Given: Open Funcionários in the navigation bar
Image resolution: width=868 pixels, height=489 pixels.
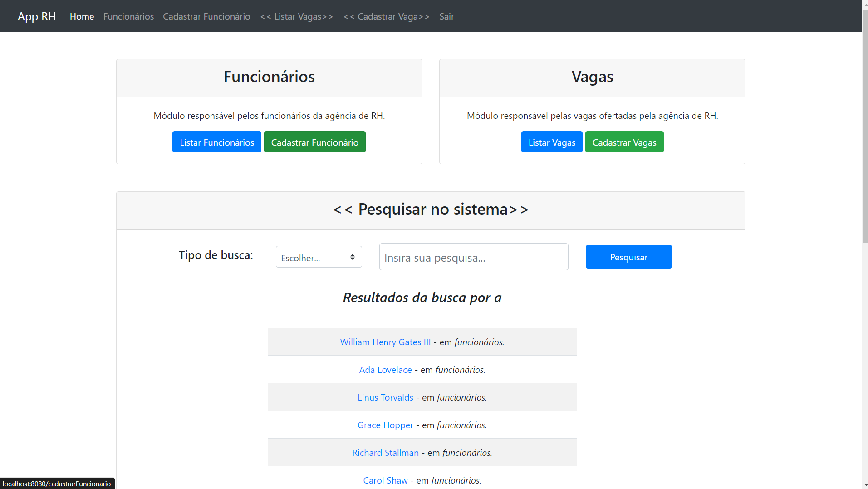Looking at the screenshot, I should tap(128, 16).
